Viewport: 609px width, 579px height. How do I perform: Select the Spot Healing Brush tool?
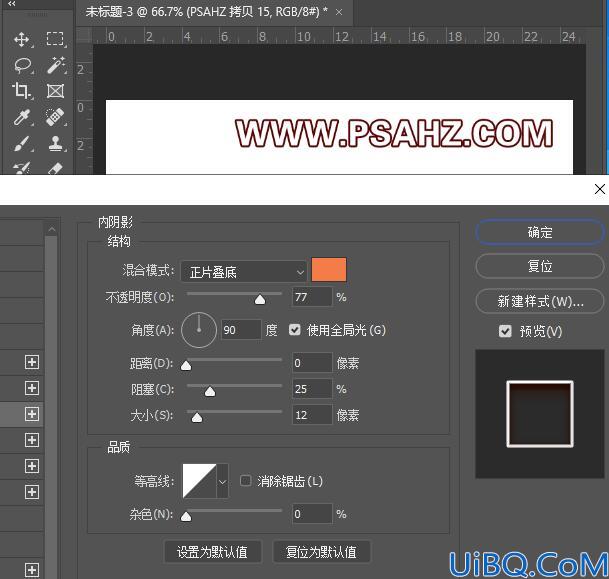(x=55, y=117)
